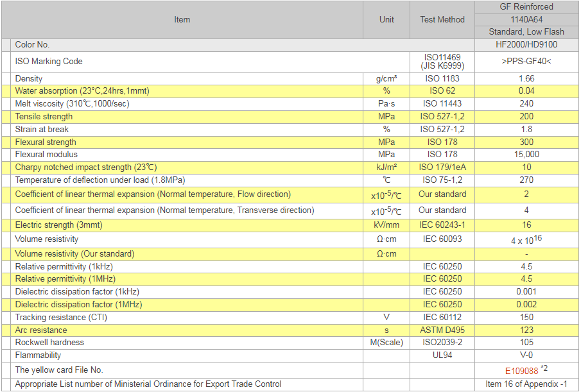Click the Flexural modulus value 15,000
This screenshot has height=392, width=581.
coord(526,155)
